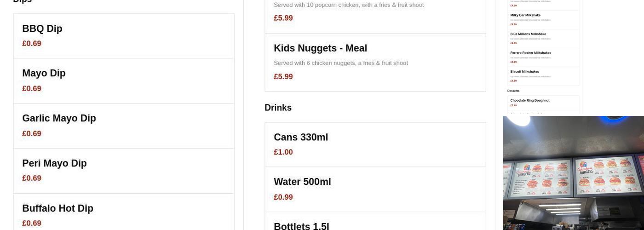Select the Water 500ml drink
Image resolution: width=644 pixels, height=230 pixels.
coord(375,189)
